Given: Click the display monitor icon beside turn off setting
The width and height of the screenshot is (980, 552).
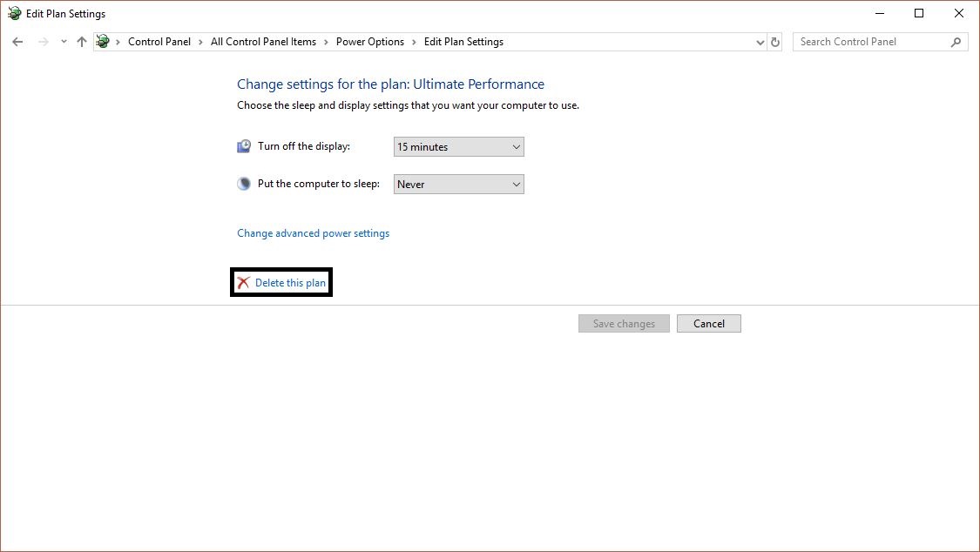Looking at the screenshot, I should 244,145.
